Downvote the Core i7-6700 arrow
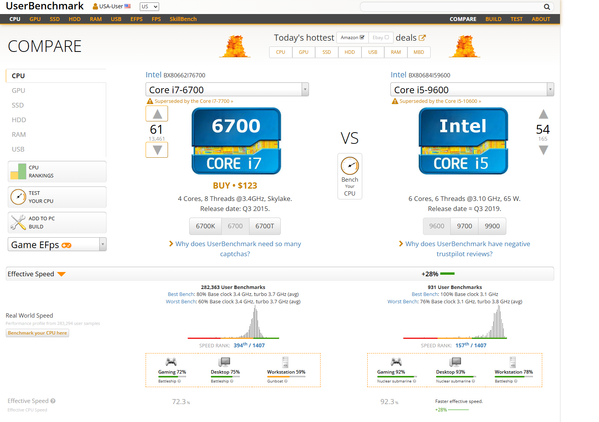The height and width of the screenshot is (422, 599). [x=157, y=150]
